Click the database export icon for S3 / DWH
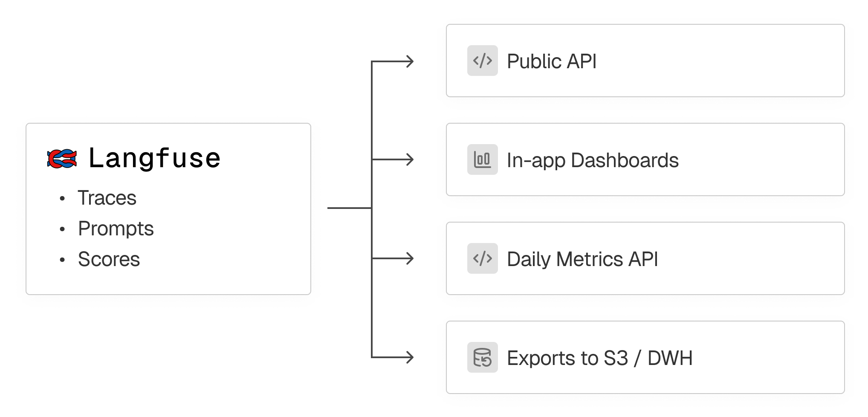This screenshot has height=417, width=868. coord(482,358)
